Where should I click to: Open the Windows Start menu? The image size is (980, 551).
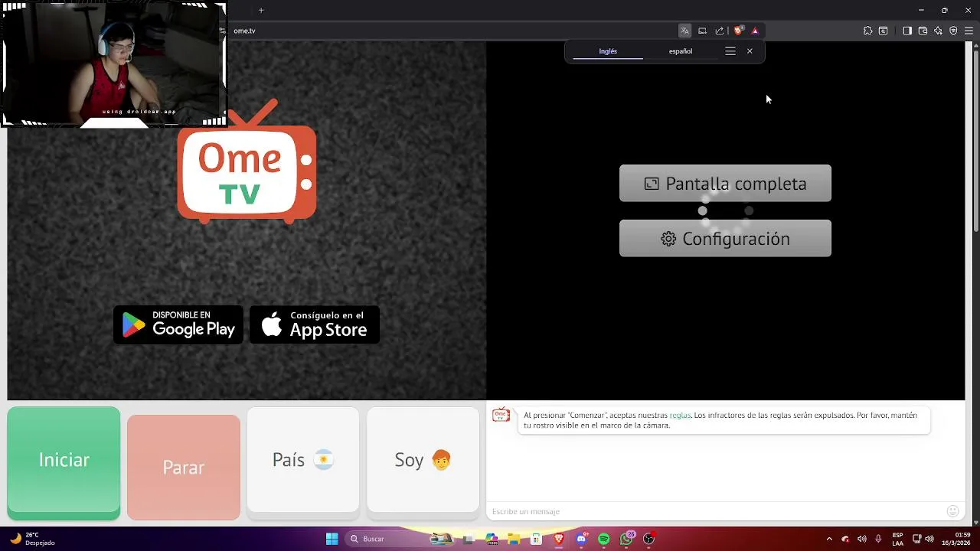click(x=332, y=539)
